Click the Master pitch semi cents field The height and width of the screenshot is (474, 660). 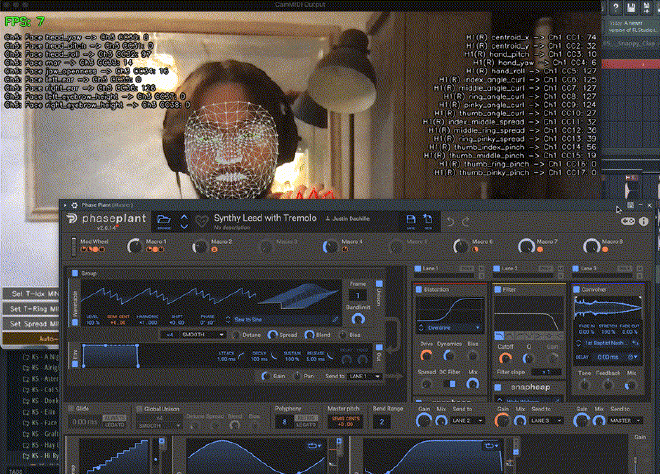346,421
